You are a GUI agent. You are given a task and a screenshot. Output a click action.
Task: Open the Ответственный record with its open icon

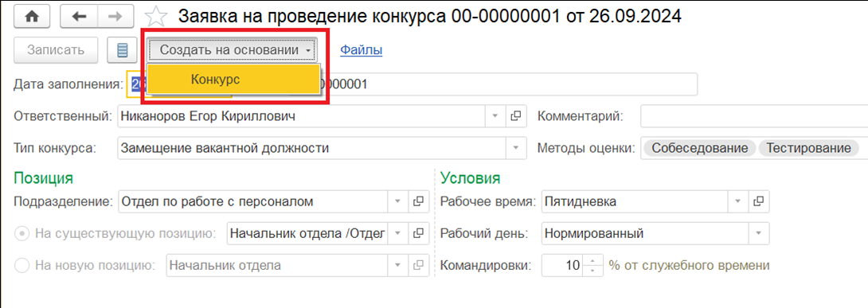(x=515, y=117)
